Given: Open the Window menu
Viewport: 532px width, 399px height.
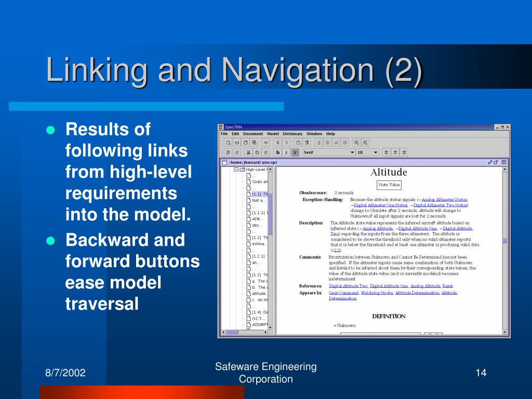Looking at the screenshot, I should pos(314,134).
